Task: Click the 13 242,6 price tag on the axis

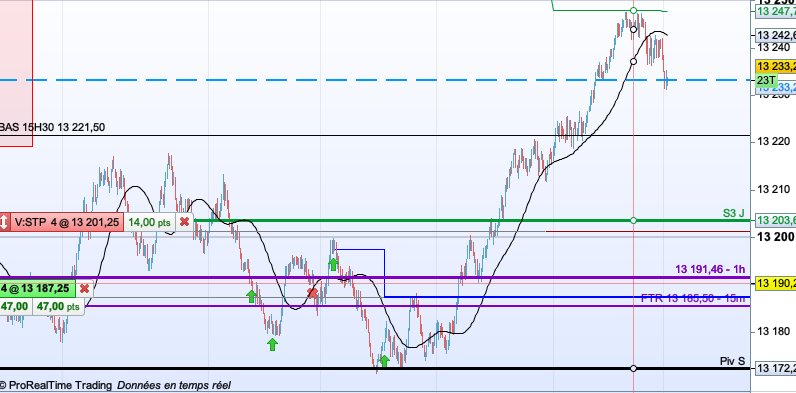Action: click(776, 35)
